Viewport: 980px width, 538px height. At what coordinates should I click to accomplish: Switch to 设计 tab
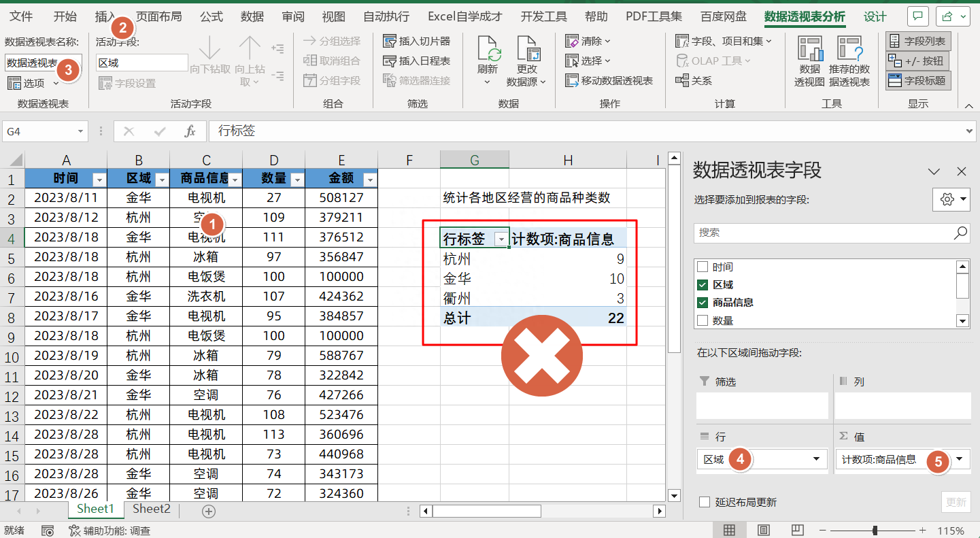click(x=875, y=16)
